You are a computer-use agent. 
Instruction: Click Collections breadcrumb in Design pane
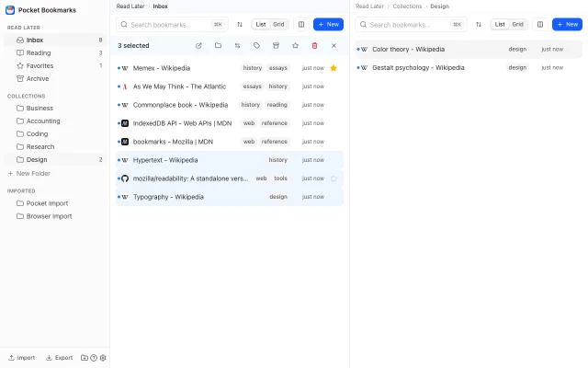407,6
